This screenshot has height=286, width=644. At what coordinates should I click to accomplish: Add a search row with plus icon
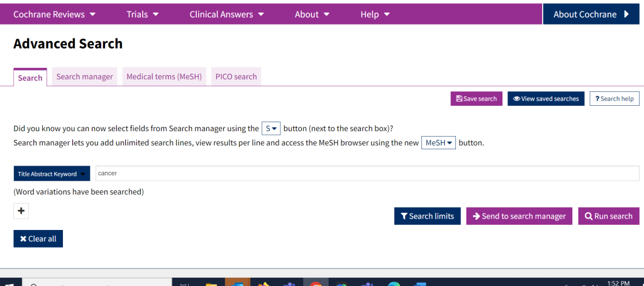point(21,211)
